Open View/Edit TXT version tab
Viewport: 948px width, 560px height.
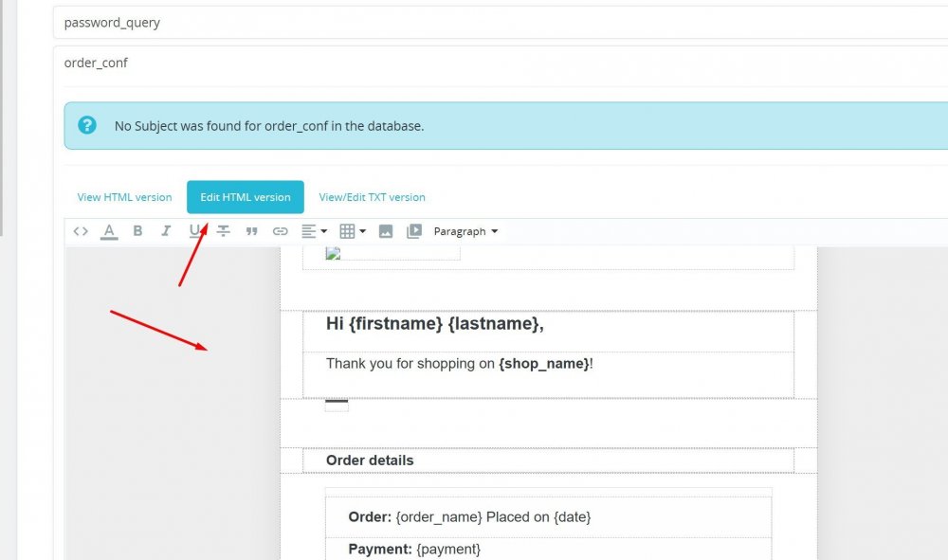pyautogui.click(x=372, y=197)
